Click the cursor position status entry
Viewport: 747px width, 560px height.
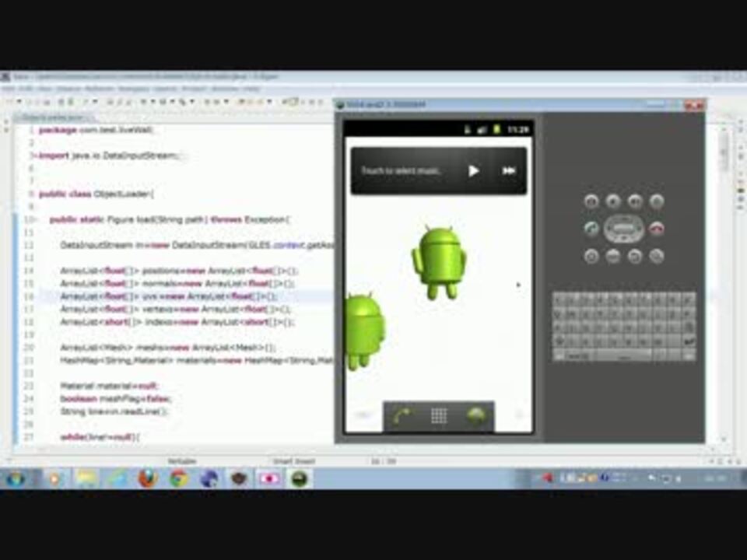click(x=384, y=461)
